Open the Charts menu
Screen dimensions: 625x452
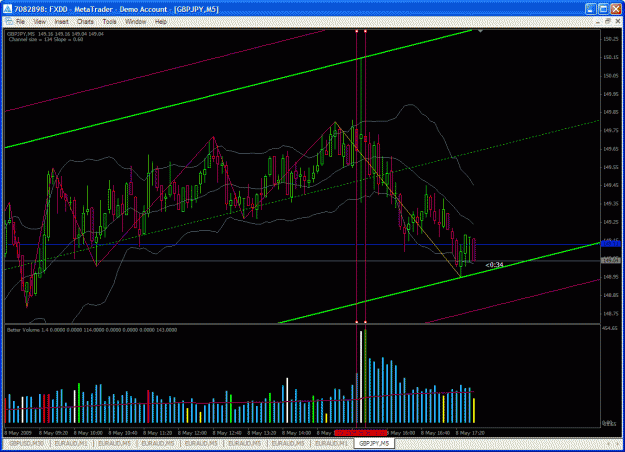pos(85,22)
